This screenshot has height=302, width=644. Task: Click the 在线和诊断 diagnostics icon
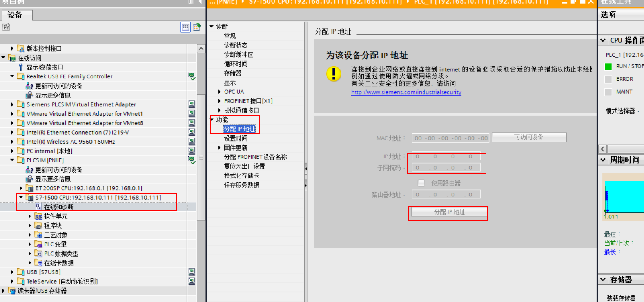pyautogui.click(x=38, y=207)
